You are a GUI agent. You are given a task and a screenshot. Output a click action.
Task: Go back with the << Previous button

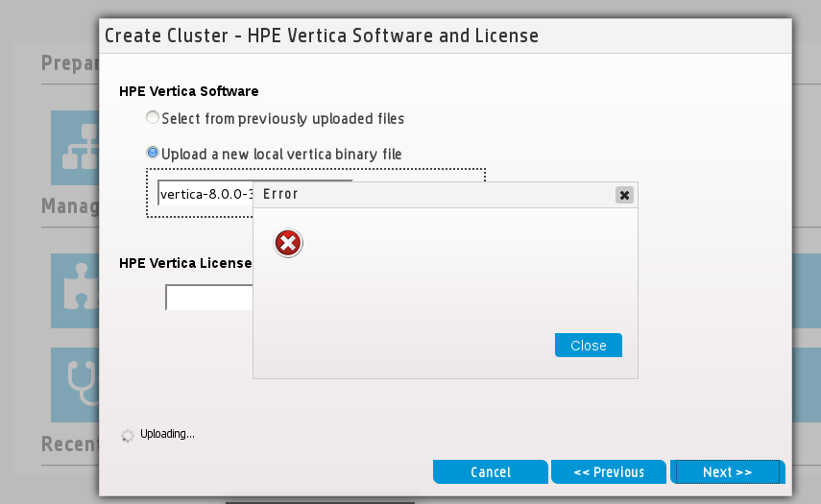pos(609,472)
